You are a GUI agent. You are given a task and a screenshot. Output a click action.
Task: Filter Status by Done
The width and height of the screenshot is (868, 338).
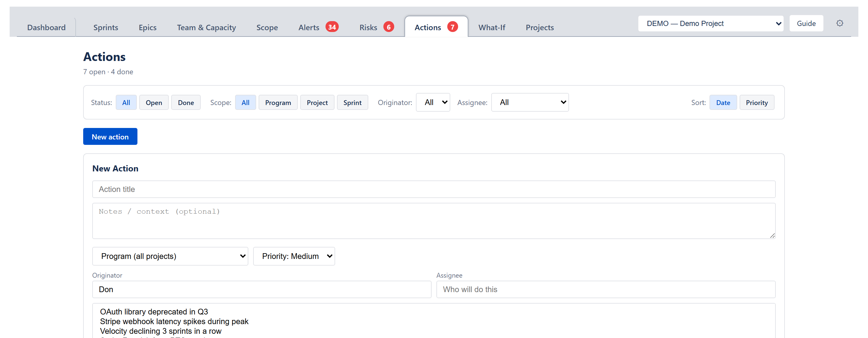(186, 103)
